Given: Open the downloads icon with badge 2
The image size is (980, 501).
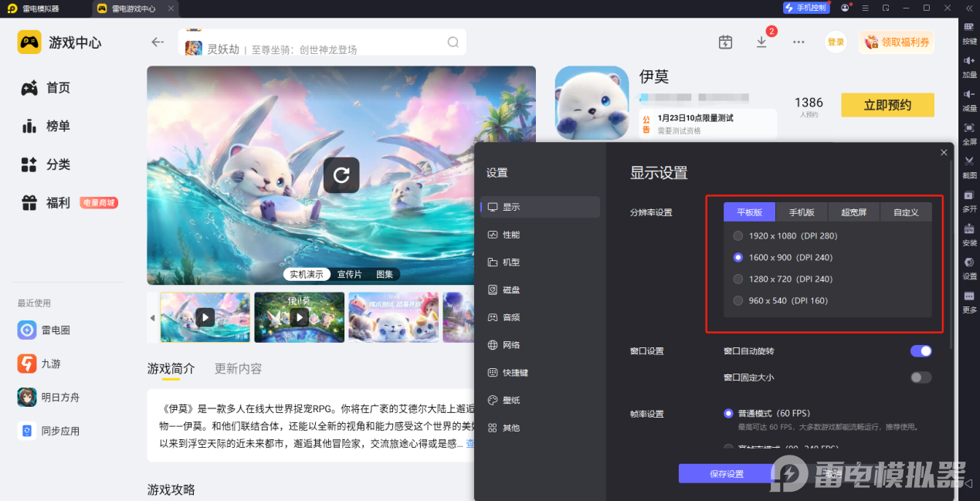Looking at the screenshot, I should click(x=762, y=42).
